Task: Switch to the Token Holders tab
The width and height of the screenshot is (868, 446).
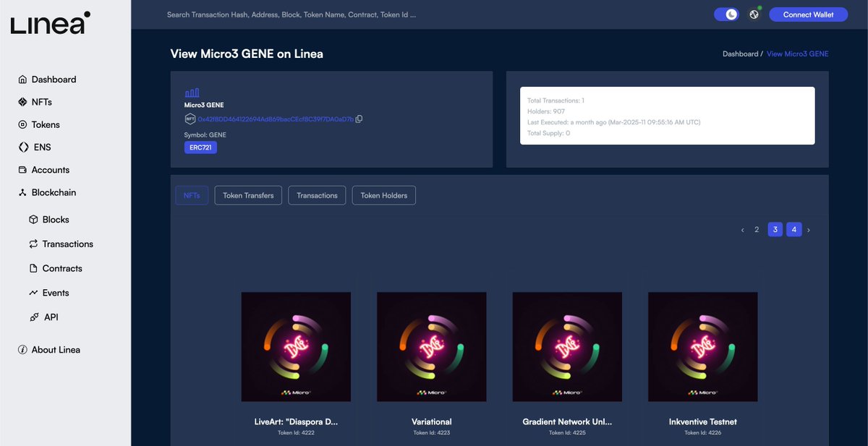Action: (384, 195)
